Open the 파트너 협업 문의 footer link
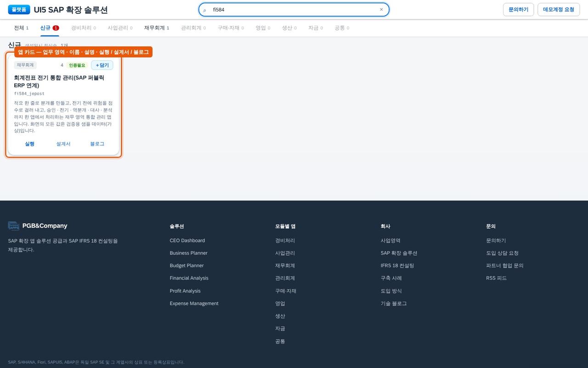The width and height of the screenshot is (588, 368). click(x=505, y=265)
